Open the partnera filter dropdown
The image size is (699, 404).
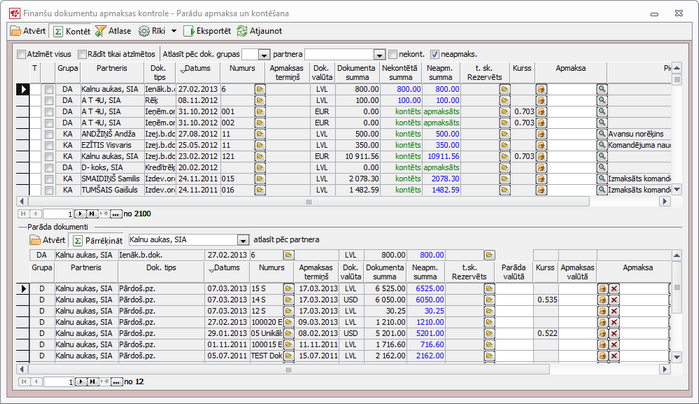pos(379,55)
